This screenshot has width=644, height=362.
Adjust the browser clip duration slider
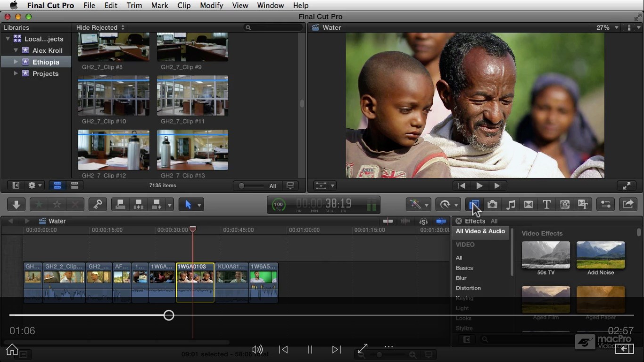[x=242, y=186]
